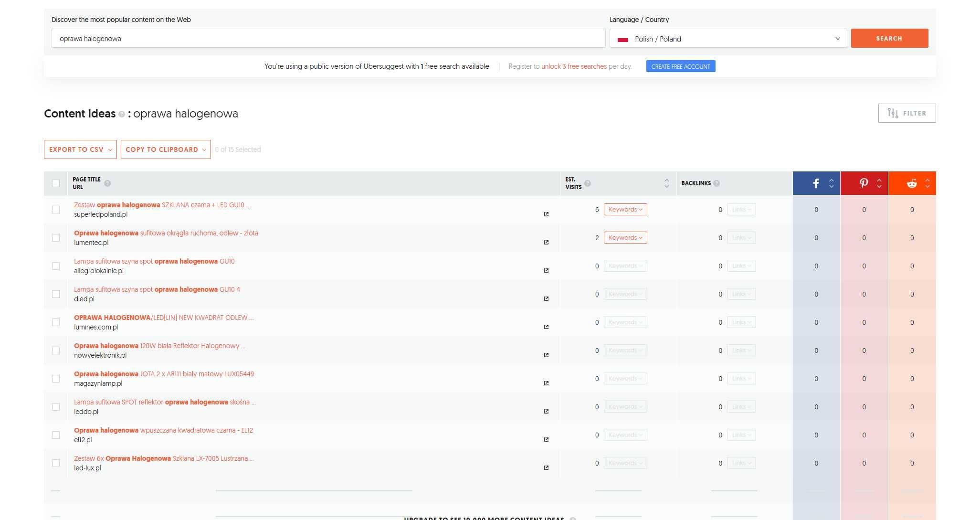Screen dimensions: 980x520
Task: Open external link for dled.pl result
Action: click(x=546, y=299)
